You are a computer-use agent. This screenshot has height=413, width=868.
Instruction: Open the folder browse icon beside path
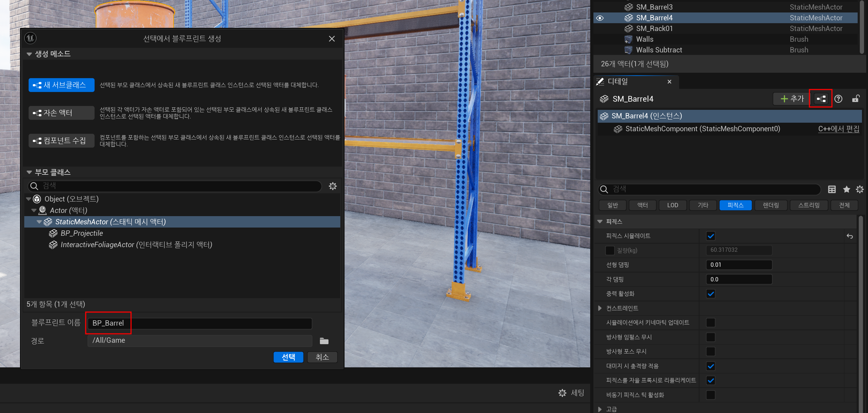tap(324, 341)
